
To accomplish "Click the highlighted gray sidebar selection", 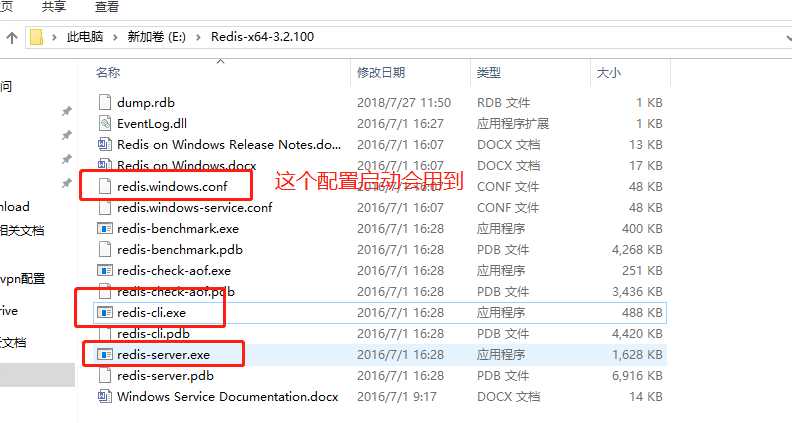I will tap(37, 374).
